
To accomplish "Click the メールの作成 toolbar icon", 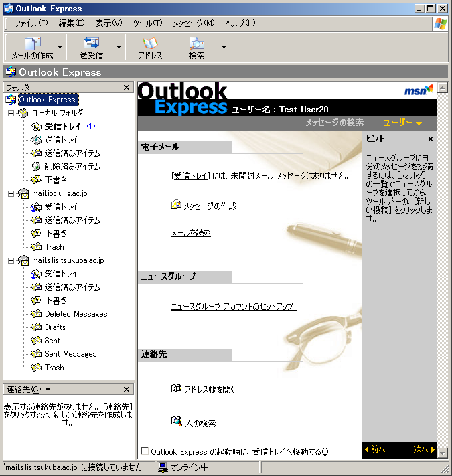I will [33, 43].
